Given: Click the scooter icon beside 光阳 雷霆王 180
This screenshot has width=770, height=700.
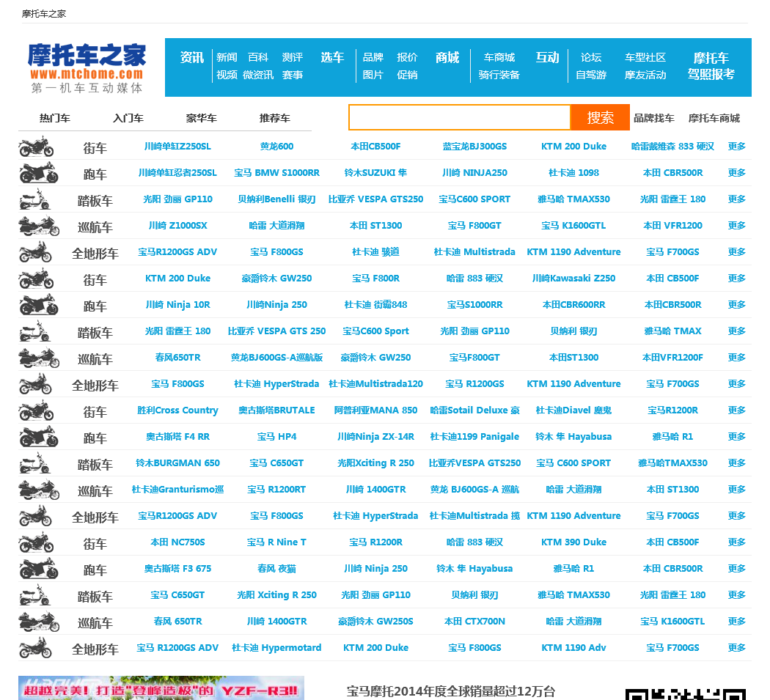Looking at the screenshot, I should pos(34,331).
